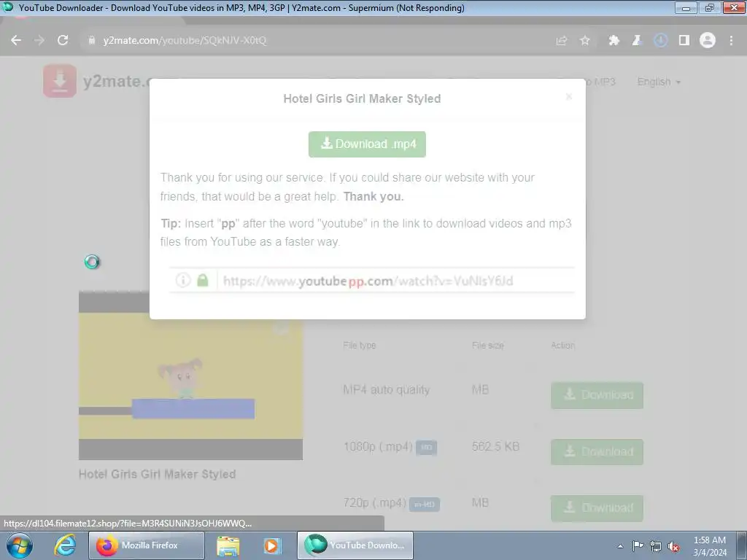Image resolution: width=747 pixels, height=560 pixels.
Task: Bookmark this page with the star icon
Action: (x=585, y=41)
